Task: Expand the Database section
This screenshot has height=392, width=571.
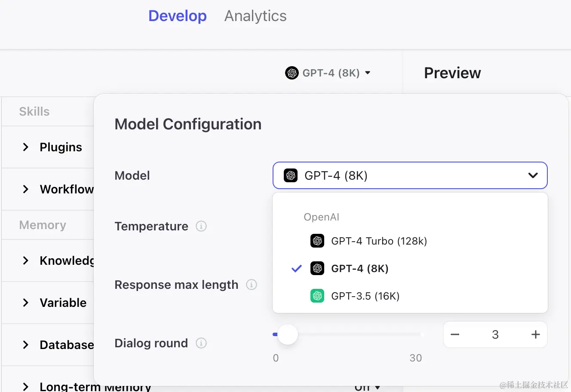Action: point(26,345)
